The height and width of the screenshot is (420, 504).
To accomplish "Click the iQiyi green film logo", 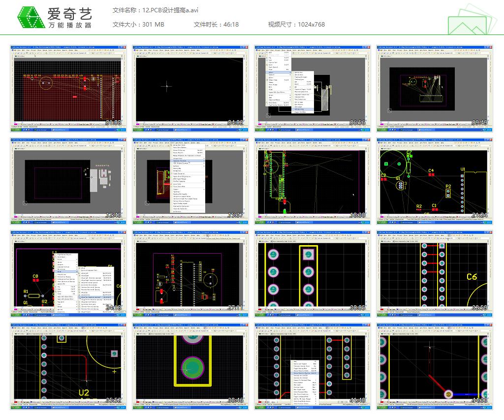I will (31, 18).
